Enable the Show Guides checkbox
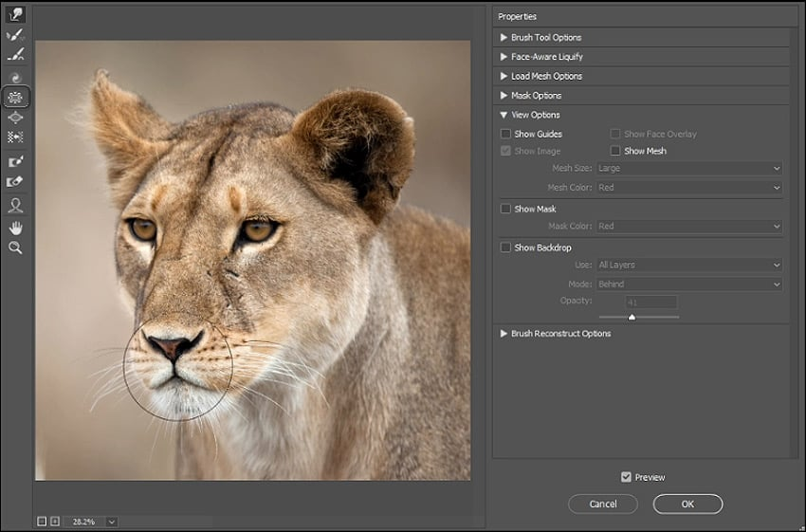Image resolution: width=806 pixels, height=532 pixels. point(505,134)
